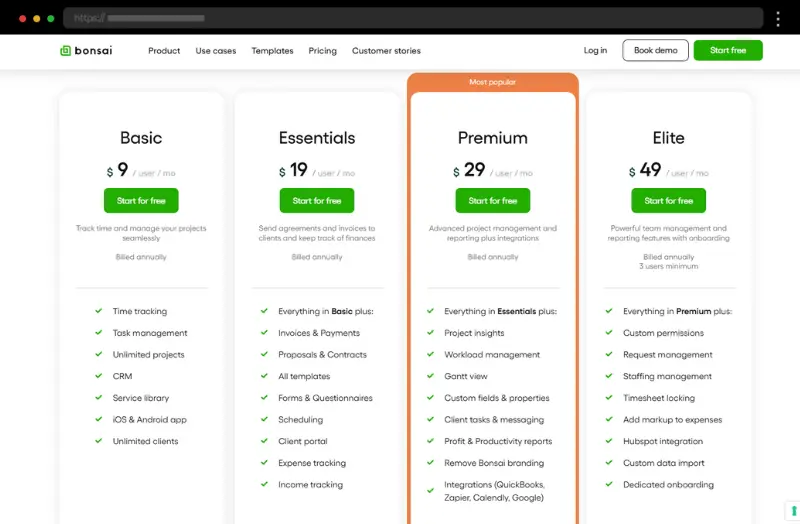Click the bonsai logo icon

pyautogui.click(x=65, y=51)
